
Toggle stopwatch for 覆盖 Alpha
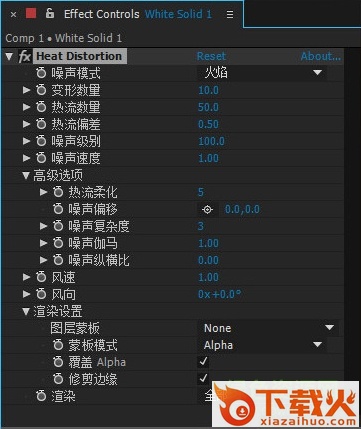(x=58, y=362)
